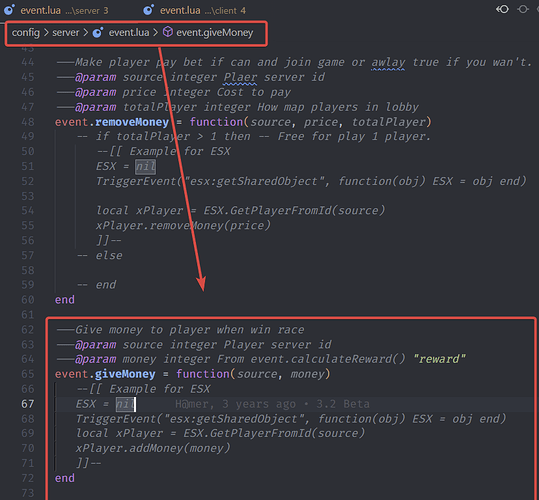Image resolution: width=539 pixels, height=500 pixels.
Task: Open changes with previous revision icon
Action: (502, 9)
